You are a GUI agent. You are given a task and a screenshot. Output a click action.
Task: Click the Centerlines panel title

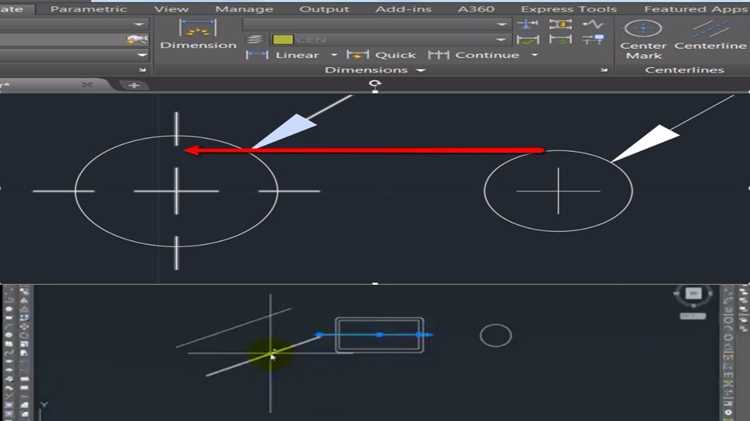tap(684, 70)
